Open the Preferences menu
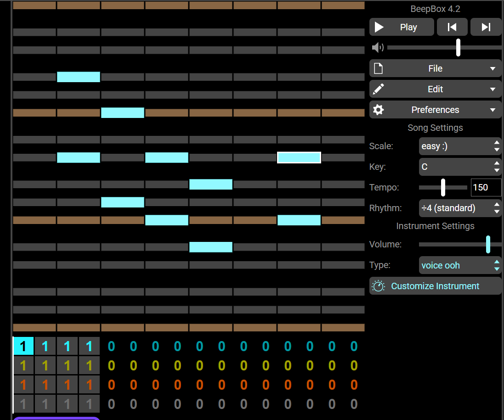The width and height of the screenshot is (504, 420). coord(435,110)
